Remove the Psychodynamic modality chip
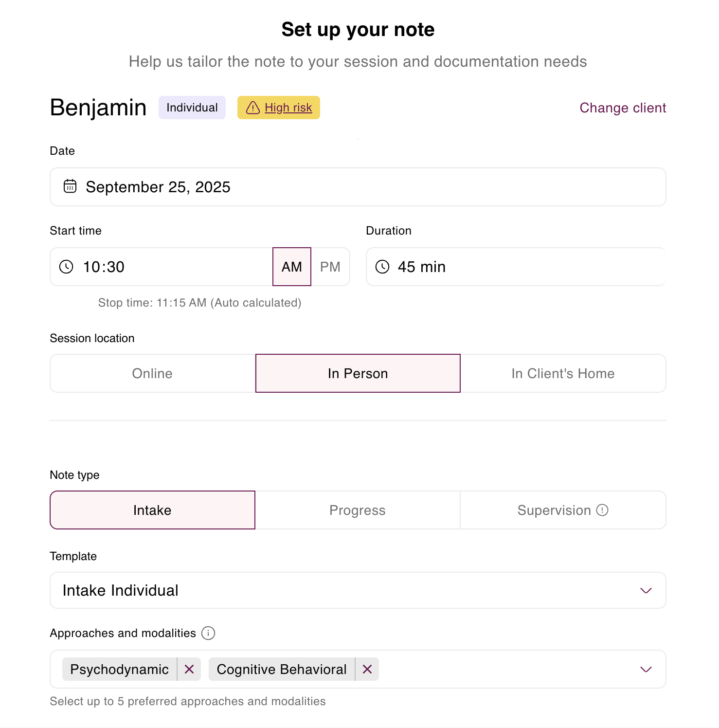 click(189, 669)
